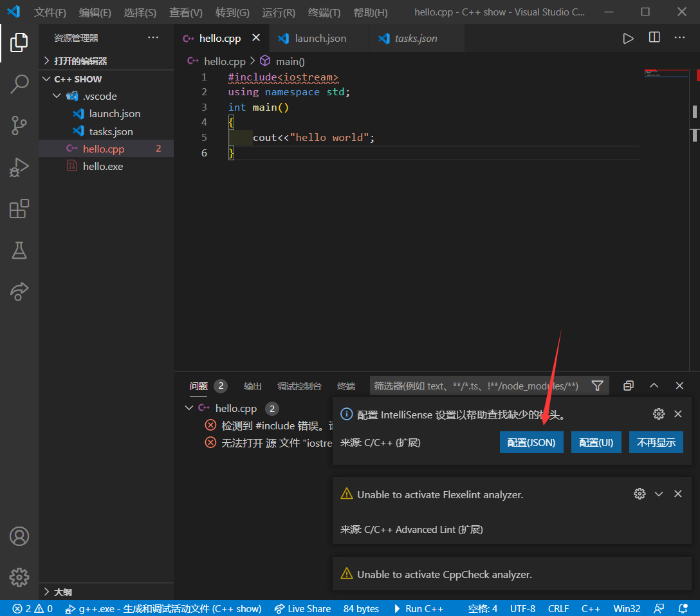Open 终端(T) menu
This screenshot has width=700, height=616.
pyautogui.click(x=324, y=12)
